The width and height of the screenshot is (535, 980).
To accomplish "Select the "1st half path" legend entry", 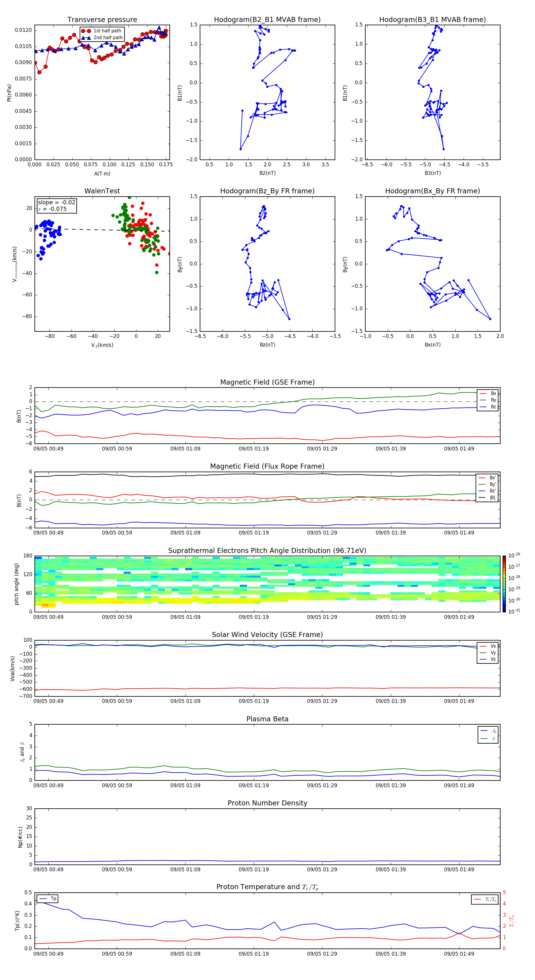I will (x=101, y=31).
